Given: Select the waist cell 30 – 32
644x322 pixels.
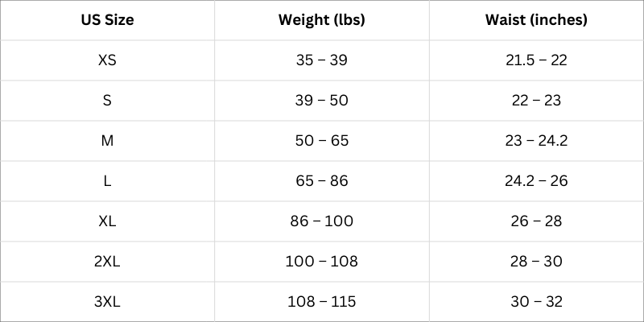Looking at the screenshot, I should coord(536,302).
